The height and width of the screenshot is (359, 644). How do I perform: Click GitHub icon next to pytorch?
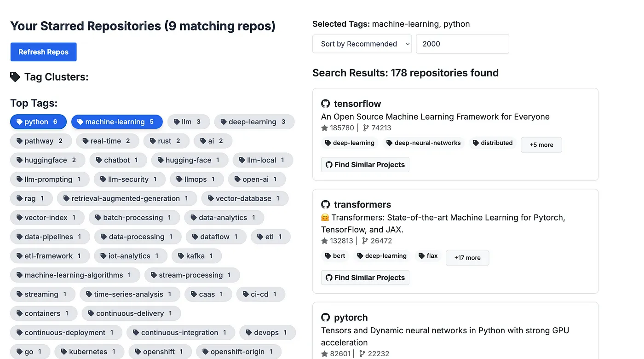tap(326, 318)
